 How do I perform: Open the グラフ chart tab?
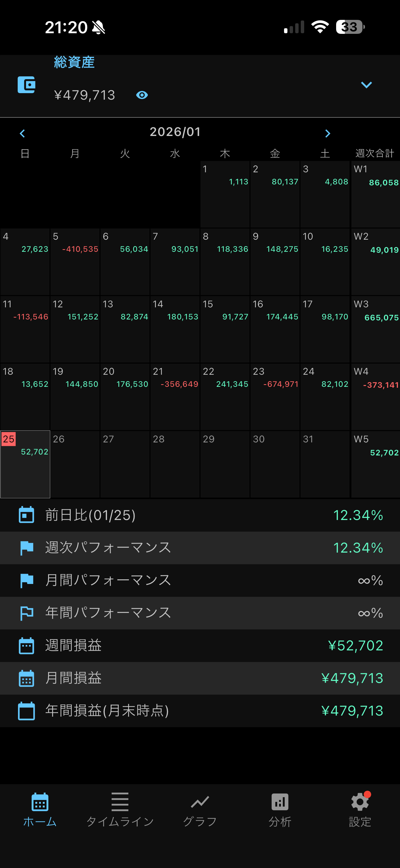coord(200,809)
